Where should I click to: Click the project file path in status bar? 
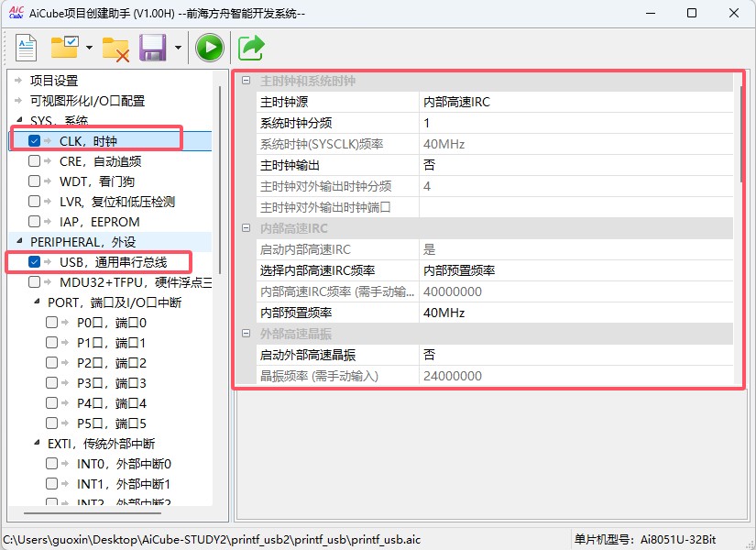pyautogui.click(x=213, y=539)
